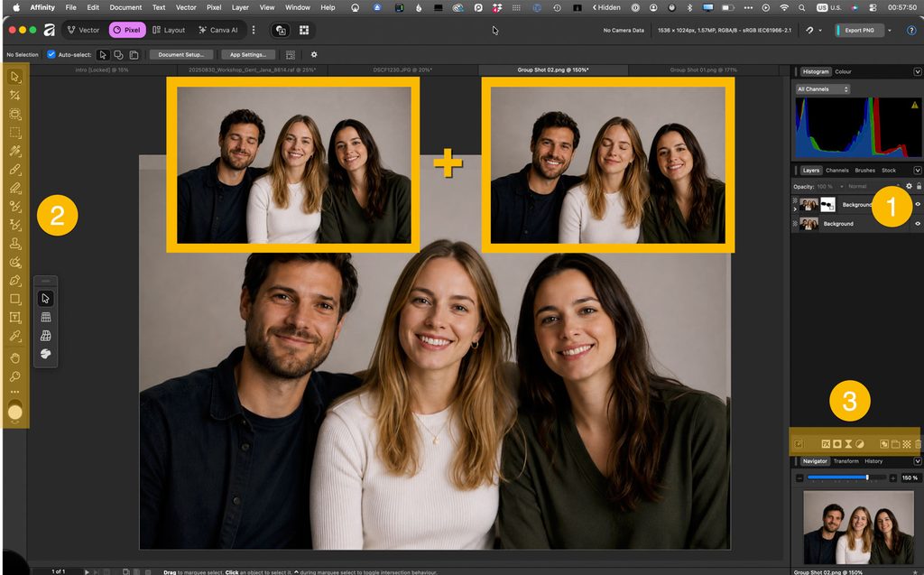Open toolbar overflow via the vertical dots
The height and width of the screenshot is (575, 924).
pyautogui.click(x=254, y=30)
